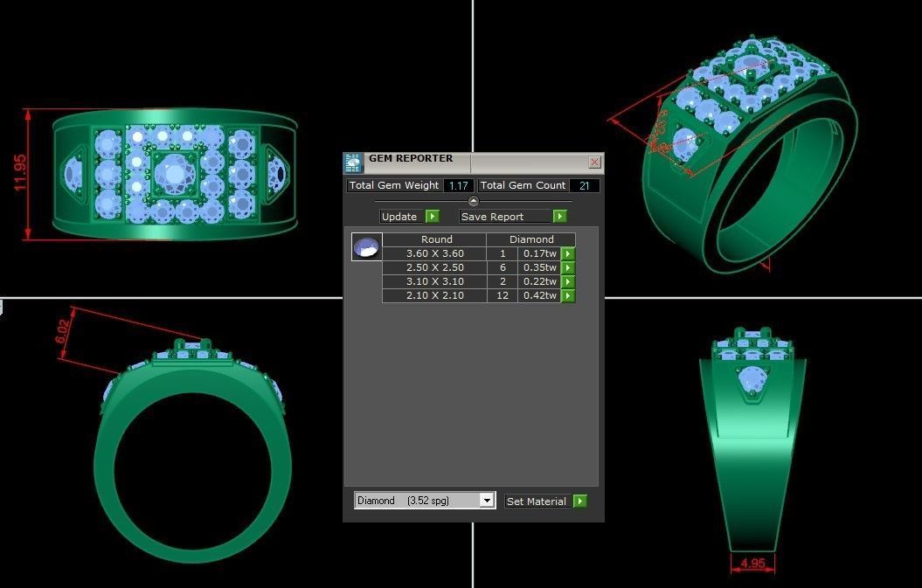Click the Total Gem Count label

coord(523,186)
